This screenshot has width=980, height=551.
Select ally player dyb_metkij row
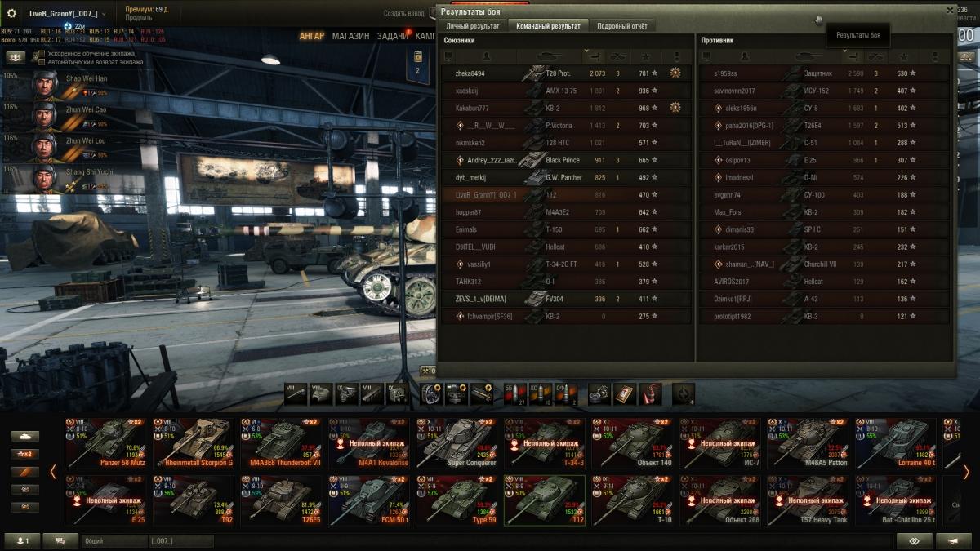point(566,178)
